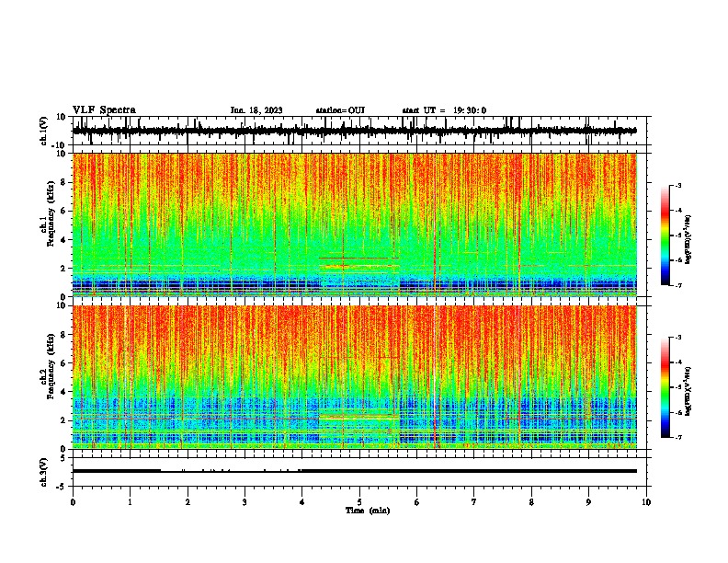Click the ch.1 waveform trace panel
Viewport: 728px width, 563px height.
[359, 131]
